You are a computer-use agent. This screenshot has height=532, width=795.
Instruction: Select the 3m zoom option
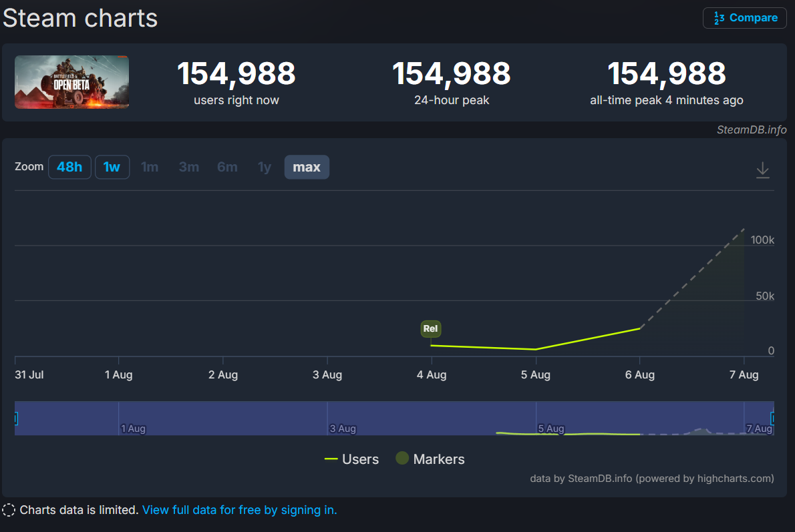(188, 167)
